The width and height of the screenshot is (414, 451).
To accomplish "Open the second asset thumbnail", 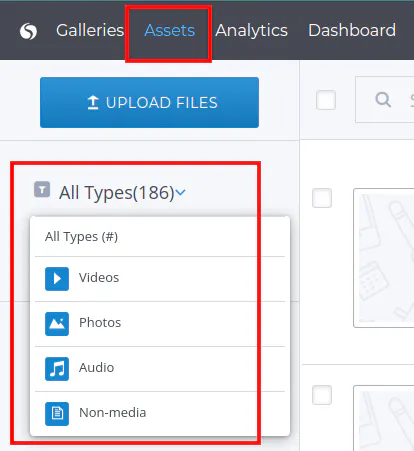I will [384, 418].
